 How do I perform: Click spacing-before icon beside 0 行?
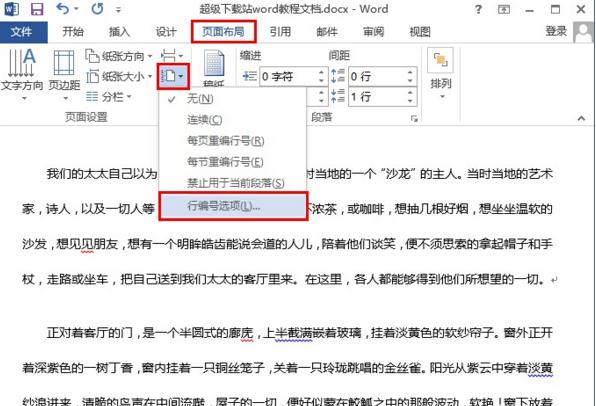tap(338, 76)
